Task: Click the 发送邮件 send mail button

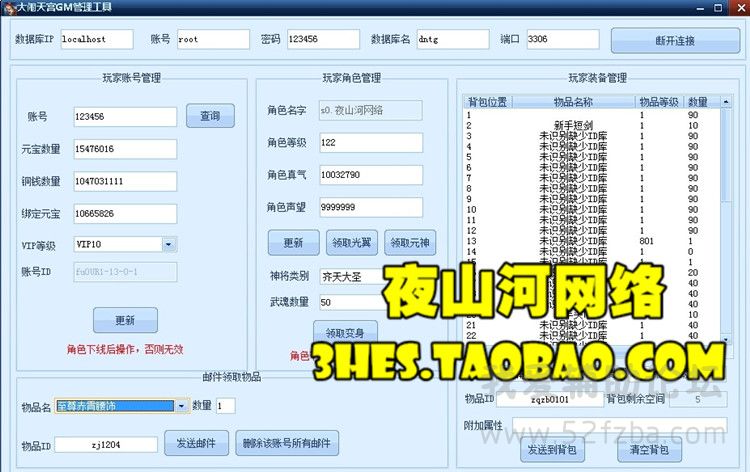Action: [196, 443]
